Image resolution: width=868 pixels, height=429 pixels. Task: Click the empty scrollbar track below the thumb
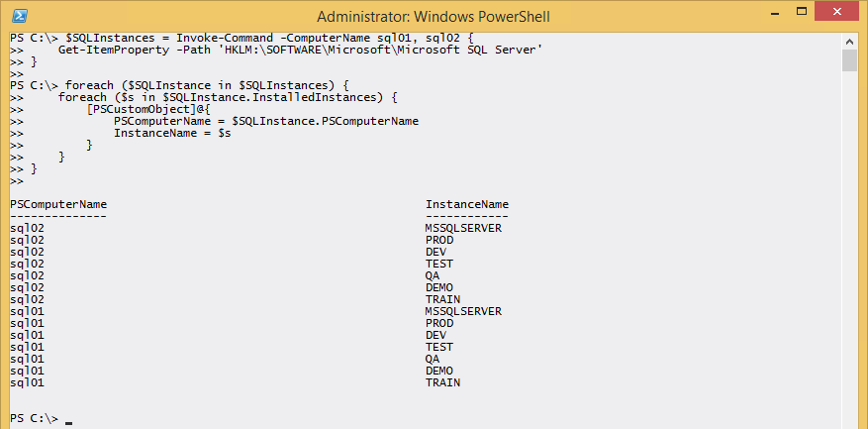[x=849, y=248]
